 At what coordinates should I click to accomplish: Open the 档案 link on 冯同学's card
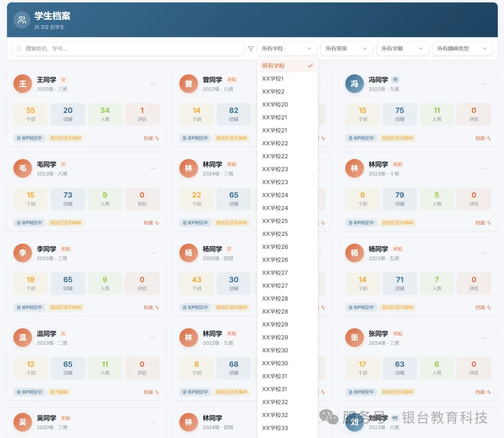[483, 138]
